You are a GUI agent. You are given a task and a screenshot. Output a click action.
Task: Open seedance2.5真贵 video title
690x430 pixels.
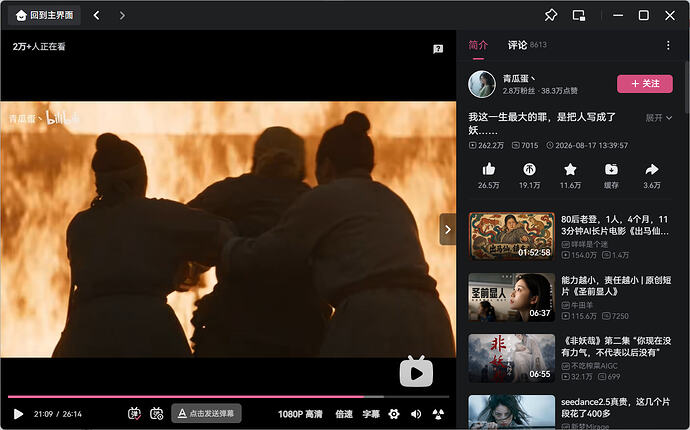[x=615, y=408]
